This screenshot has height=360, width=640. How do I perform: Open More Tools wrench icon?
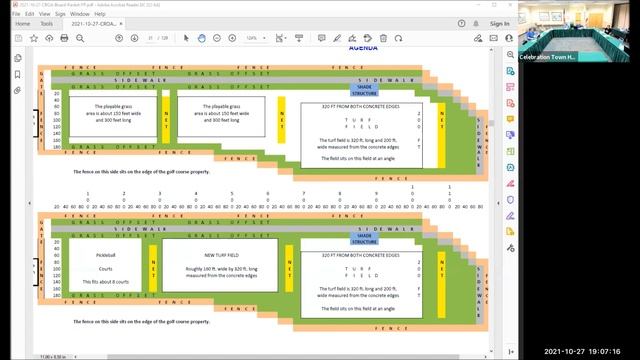click(x=510, y=248)
